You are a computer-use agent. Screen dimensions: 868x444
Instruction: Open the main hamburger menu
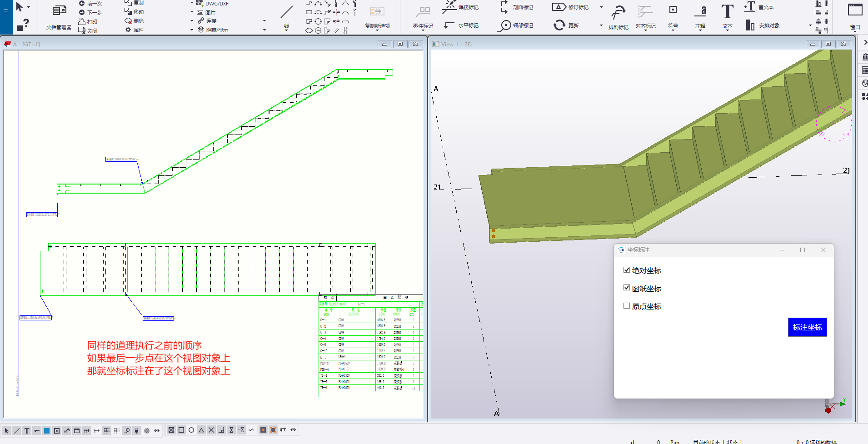[x=6, y=11]
